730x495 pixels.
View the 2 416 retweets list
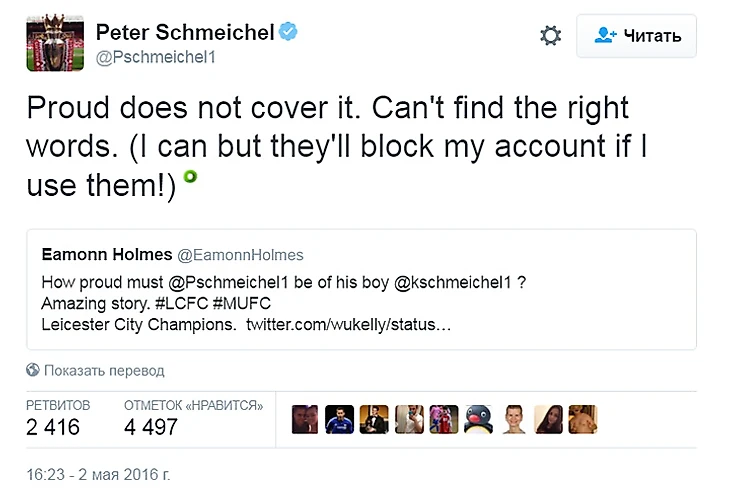53,427
